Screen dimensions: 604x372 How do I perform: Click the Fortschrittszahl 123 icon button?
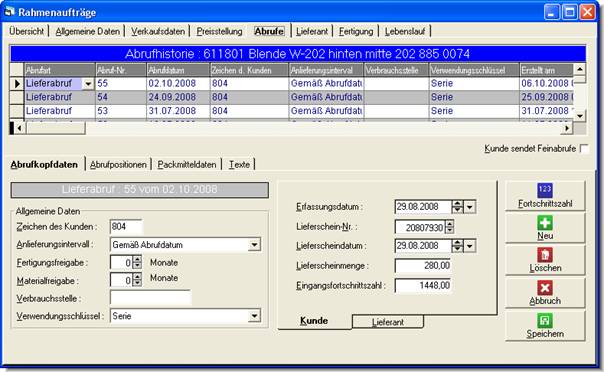[545, 196]
